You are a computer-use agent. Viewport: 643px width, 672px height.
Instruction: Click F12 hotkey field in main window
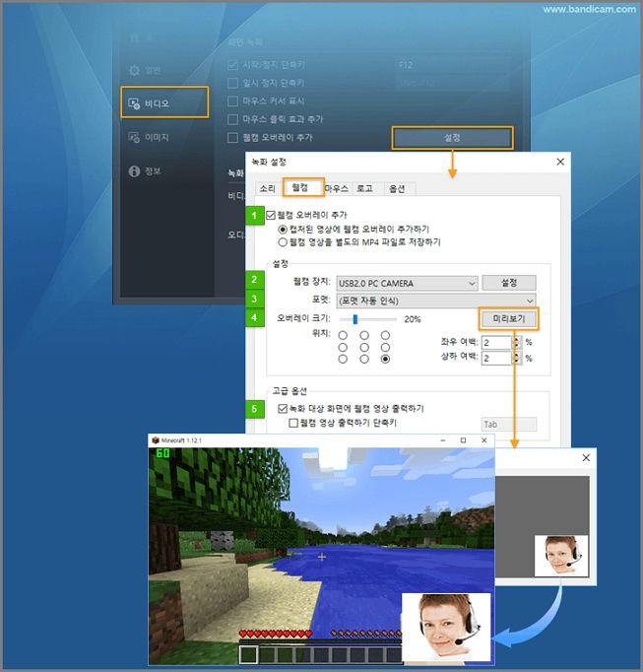(452, 65)
